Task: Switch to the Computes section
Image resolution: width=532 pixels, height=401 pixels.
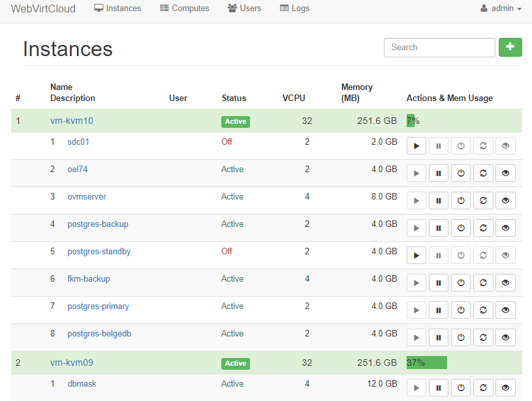Action: [184, 8]
